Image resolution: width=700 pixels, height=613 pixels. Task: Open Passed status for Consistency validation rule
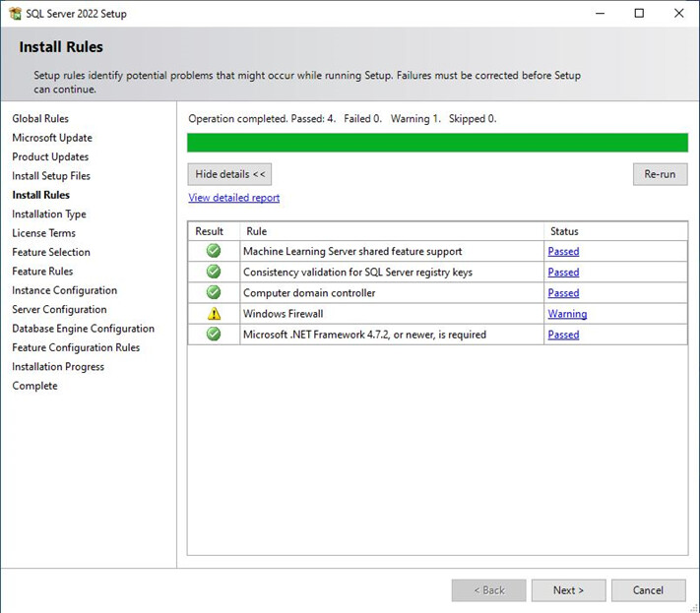click(x=563, y=273)
